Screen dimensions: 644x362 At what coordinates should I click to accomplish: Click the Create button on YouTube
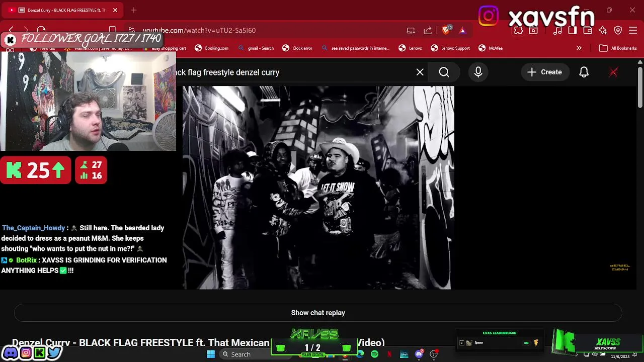[544, 72]
